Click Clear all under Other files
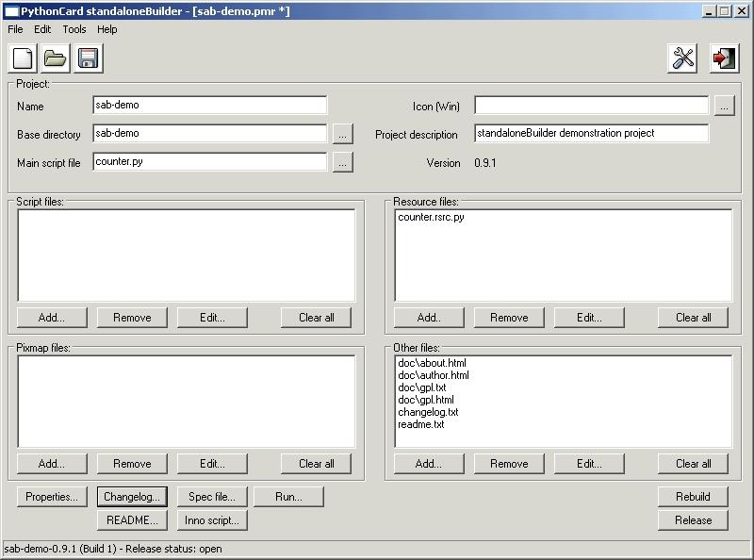This screenshot has height=560, width=754. pyautogui.click(x=693, y=464)
